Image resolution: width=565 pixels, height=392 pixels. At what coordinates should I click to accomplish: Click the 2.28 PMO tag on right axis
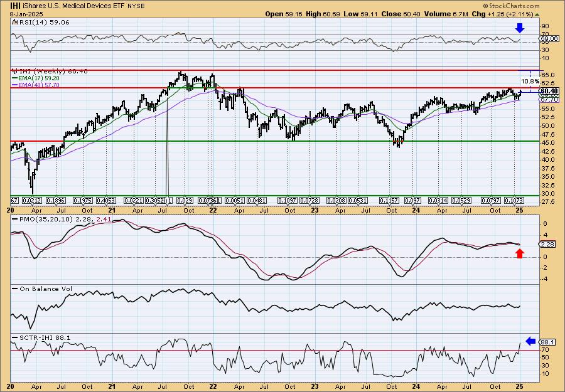pyautogui.click(x=547, y=245)
